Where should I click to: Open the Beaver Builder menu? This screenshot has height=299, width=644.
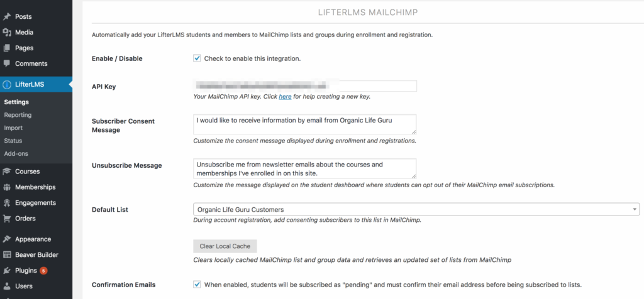(36, 254)
